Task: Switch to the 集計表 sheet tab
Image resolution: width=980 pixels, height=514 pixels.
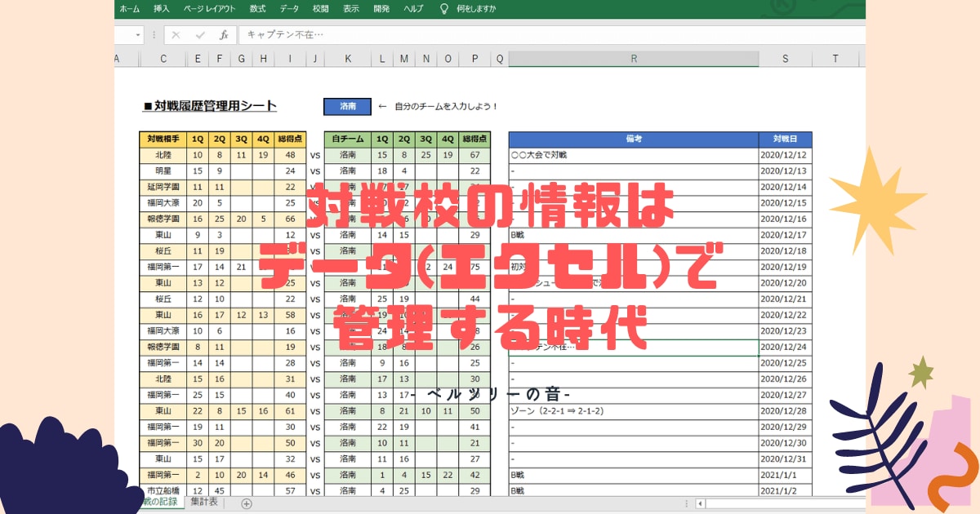Action: 204,503
